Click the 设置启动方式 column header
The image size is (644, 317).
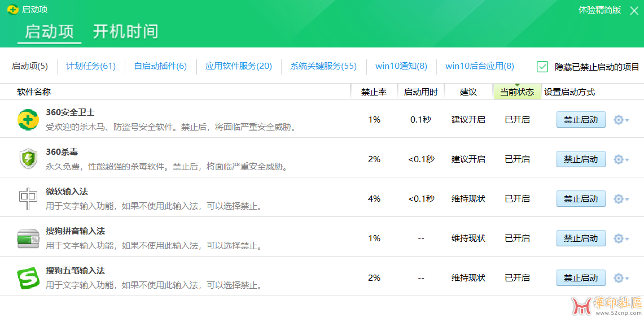coord(569,92)
